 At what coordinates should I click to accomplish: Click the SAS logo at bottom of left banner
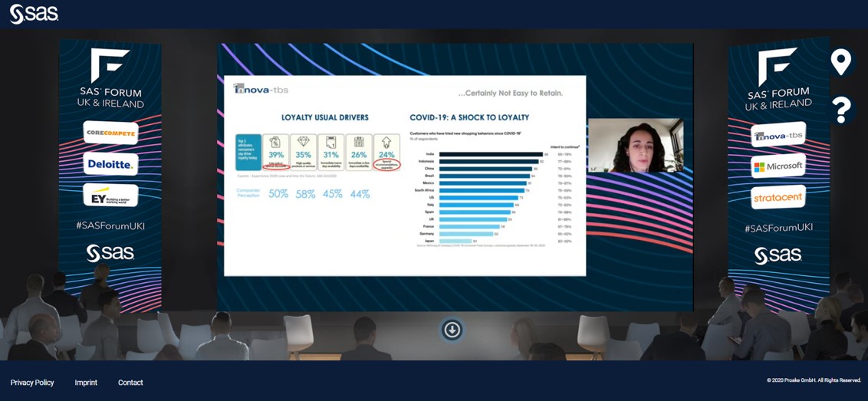(x=110, y=253)
